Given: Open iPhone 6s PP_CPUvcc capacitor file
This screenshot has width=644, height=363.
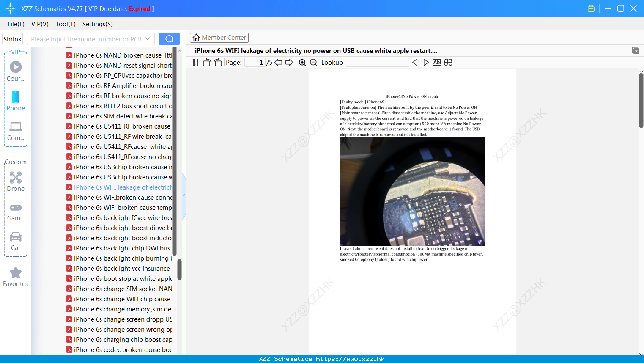Looking at the screenshot, I should pos(119,76).
